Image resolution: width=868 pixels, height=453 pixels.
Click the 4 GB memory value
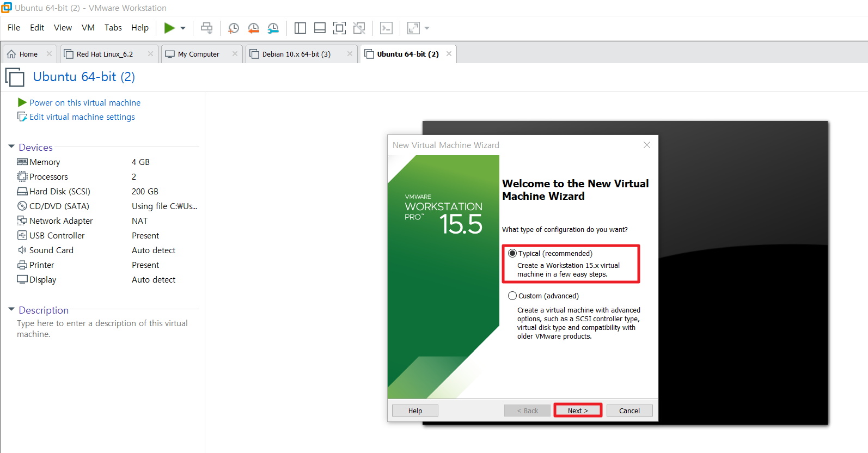tap(140, 162)
